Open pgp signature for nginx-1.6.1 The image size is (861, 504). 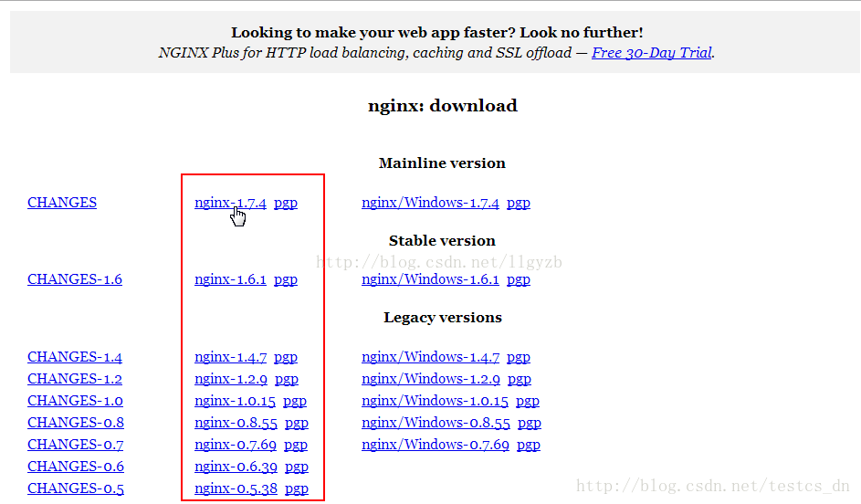(286, 280)
